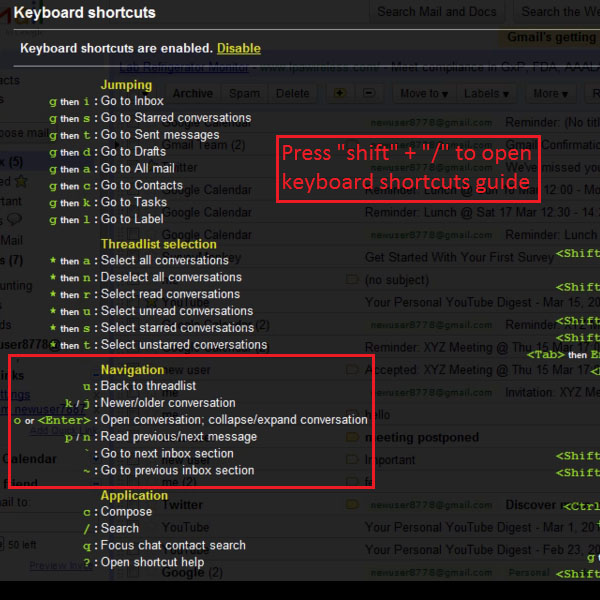Click the Newer/older conversation row
The width and height of the screenshot is (600, 600).
tap(150, 403)
